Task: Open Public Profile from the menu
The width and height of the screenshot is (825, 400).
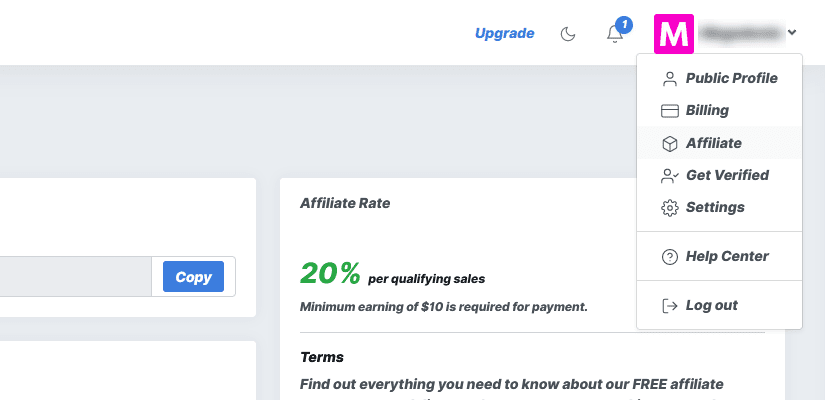Action: coord(719,78)
